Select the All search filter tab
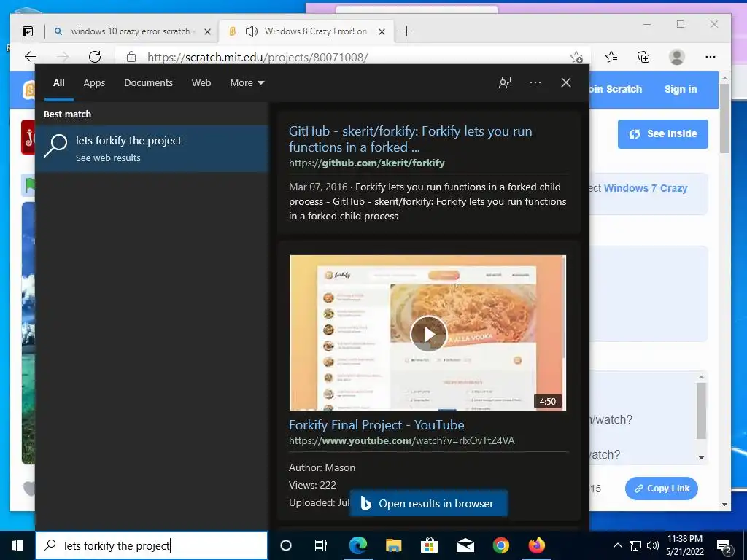 coord(59,83)
